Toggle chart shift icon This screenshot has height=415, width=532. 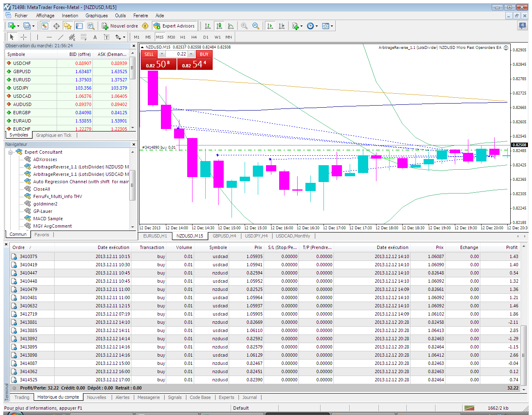point(282,26)
